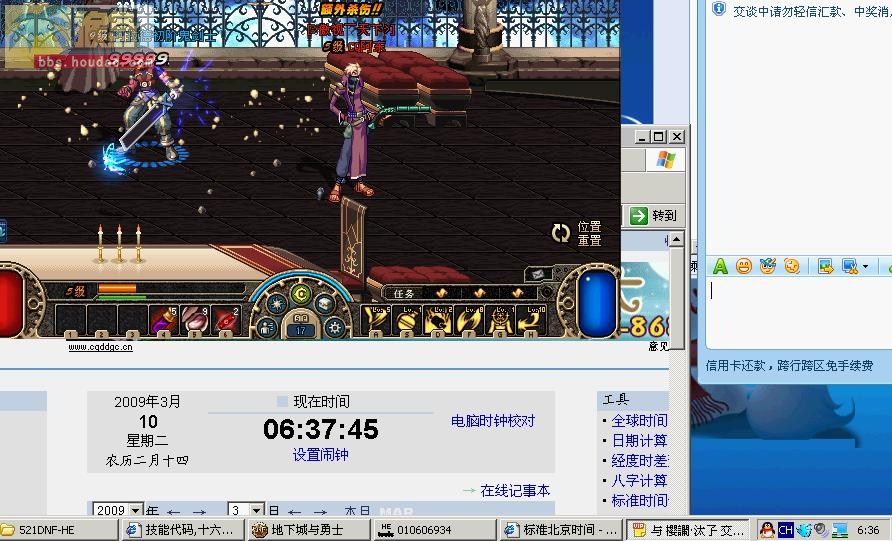The height and width of the screenshot is (541, 892).
Task: Click the green C button in HUD center
Action: (x=300, y=294)
